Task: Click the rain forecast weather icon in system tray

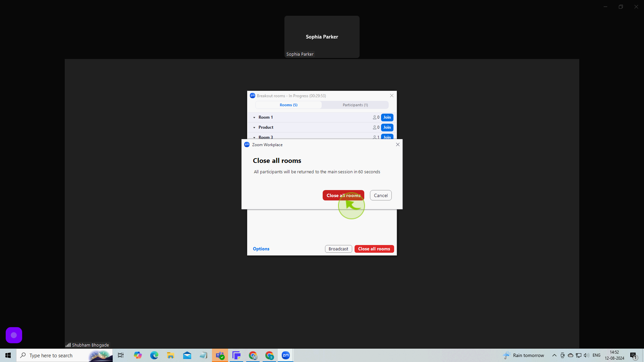Action: (506, 355)
